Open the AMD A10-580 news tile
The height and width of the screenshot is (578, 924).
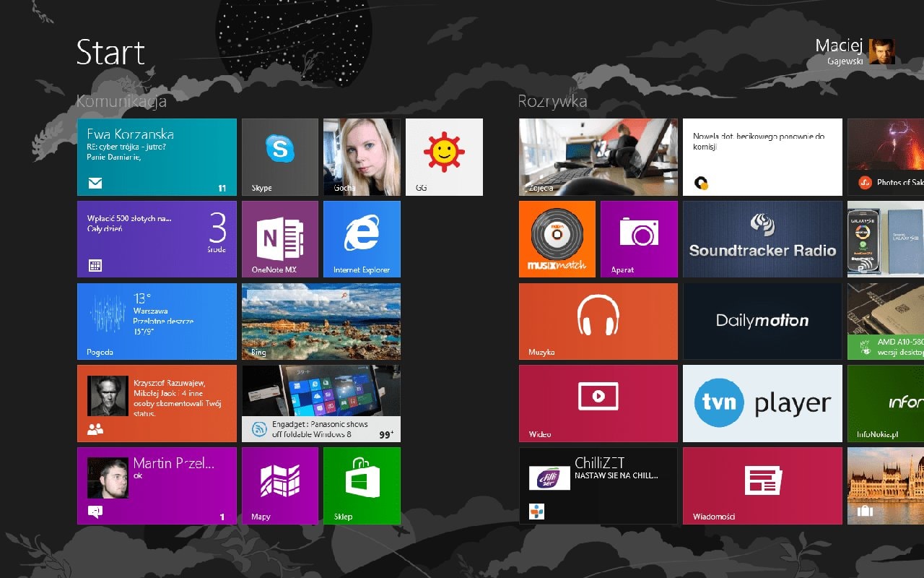point(886,322)
